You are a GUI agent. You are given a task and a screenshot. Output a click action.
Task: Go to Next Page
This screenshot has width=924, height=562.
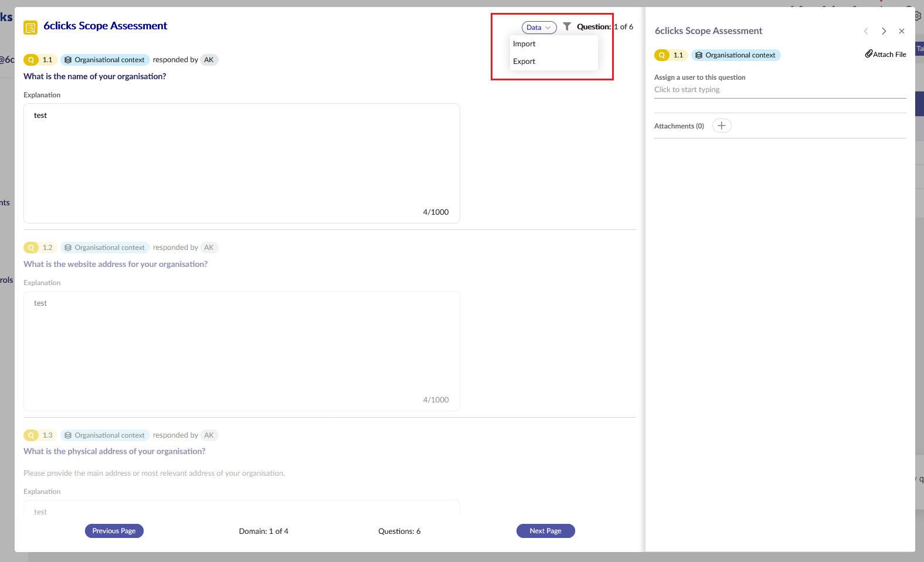[x=546, y=531]
